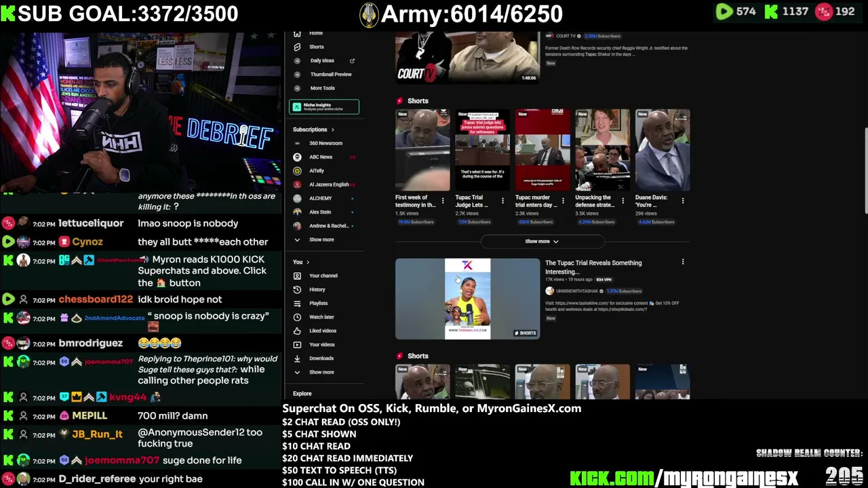This screenshot has width=868, height=488.
Task: Open options menu for 'Duane Davis' short
Action: [683, 201]
